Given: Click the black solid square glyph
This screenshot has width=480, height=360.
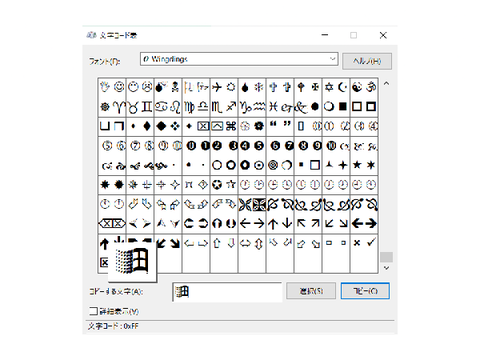Looking at the screenshot, I should [343, 107].
